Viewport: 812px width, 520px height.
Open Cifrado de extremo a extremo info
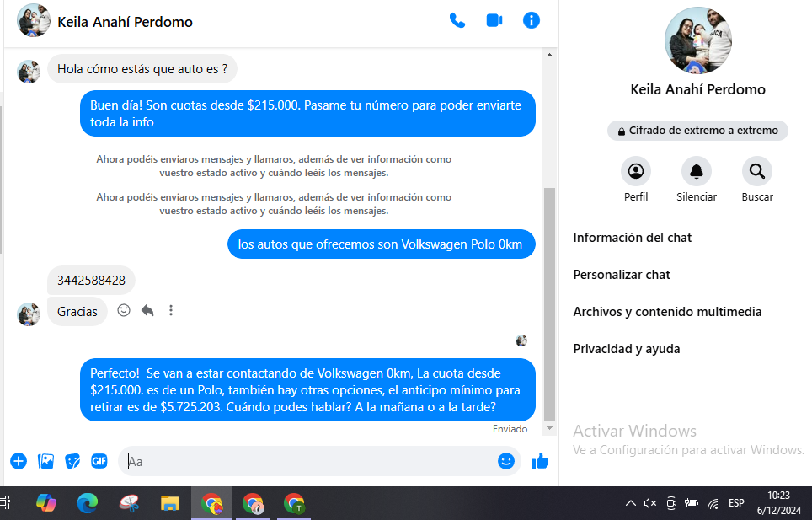(x=697, y=131)
